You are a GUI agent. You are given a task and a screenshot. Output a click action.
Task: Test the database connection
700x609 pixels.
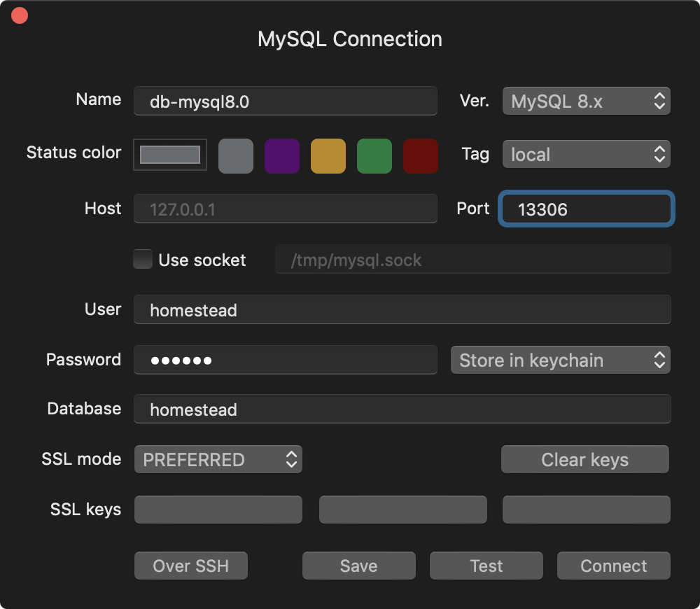[486, 566]
